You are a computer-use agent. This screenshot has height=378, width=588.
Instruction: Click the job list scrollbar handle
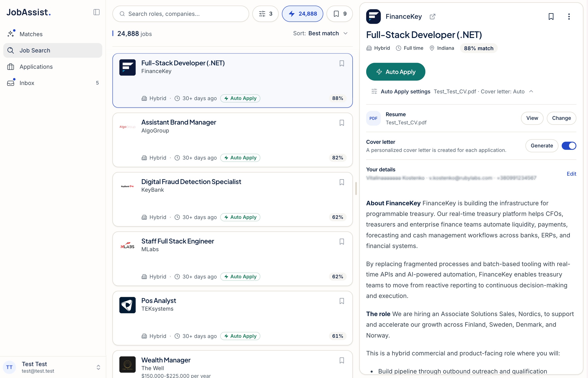(x=356, y=188)
